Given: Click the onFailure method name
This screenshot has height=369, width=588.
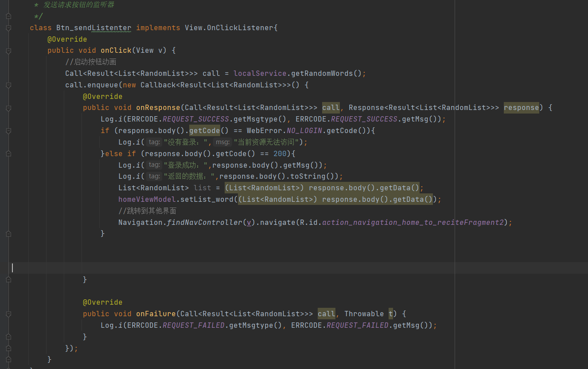Looking at the screenshot, I should [x=156, y=314].
